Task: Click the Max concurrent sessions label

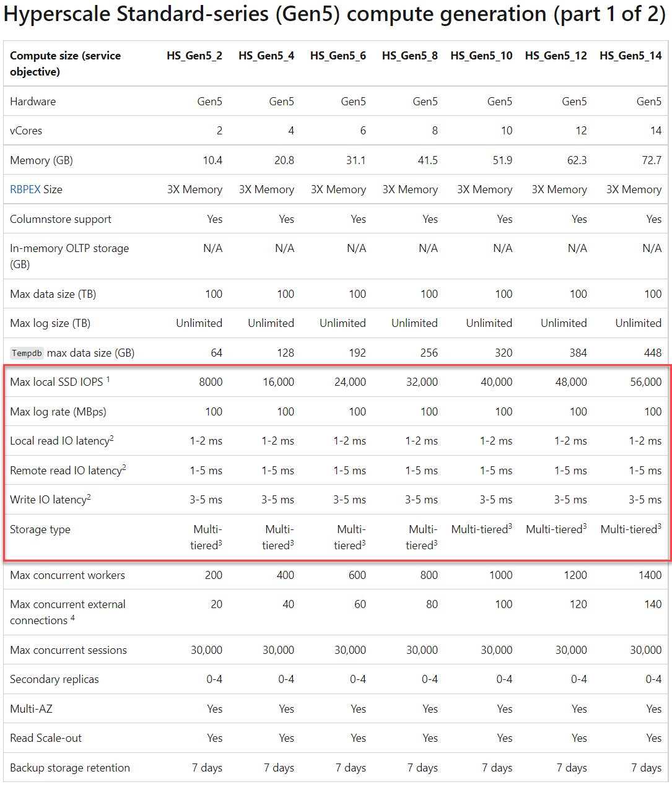Action: click(x=68, y=650)
